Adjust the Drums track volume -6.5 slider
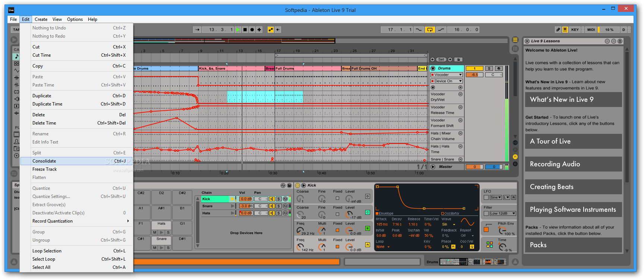The width and height of the screenshot is (644, 280). point(474,75)
